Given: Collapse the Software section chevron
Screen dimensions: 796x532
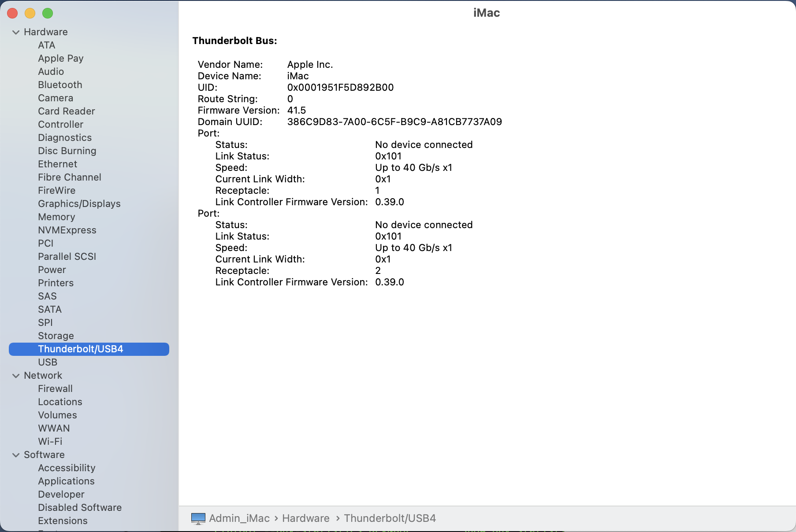Looking at the screenshot, I should click(16, 455).
